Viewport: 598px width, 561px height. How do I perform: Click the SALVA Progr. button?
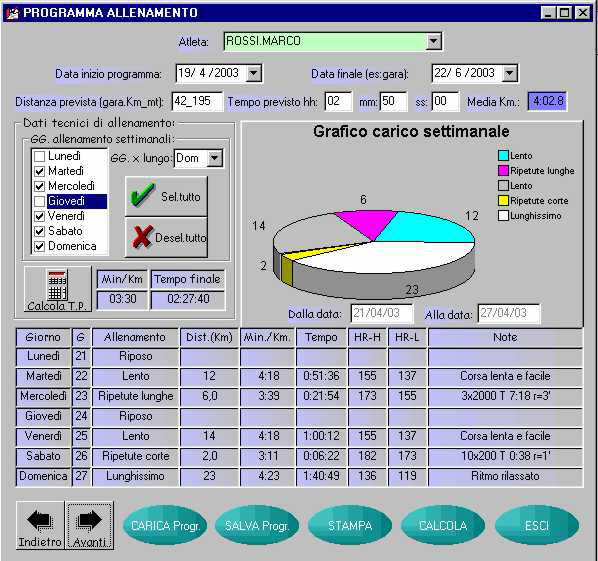(257, 526)
